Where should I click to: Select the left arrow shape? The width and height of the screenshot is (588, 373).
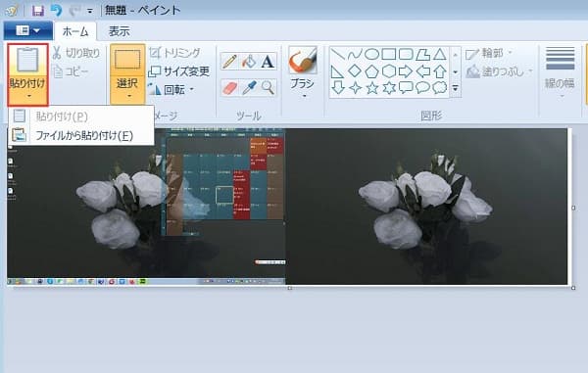tap(422, 71)
